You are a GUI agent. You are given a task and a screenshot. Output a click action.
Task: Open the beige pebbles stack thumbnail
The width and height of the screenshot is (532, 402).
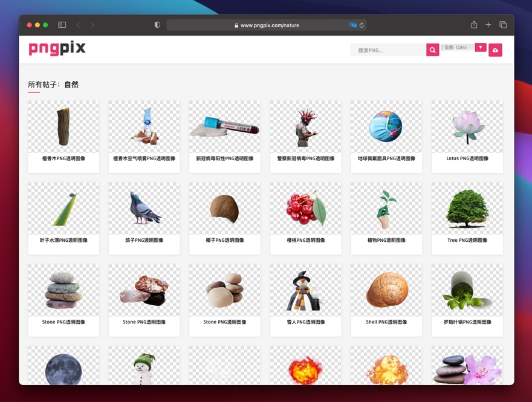click(x=225, y=290)
